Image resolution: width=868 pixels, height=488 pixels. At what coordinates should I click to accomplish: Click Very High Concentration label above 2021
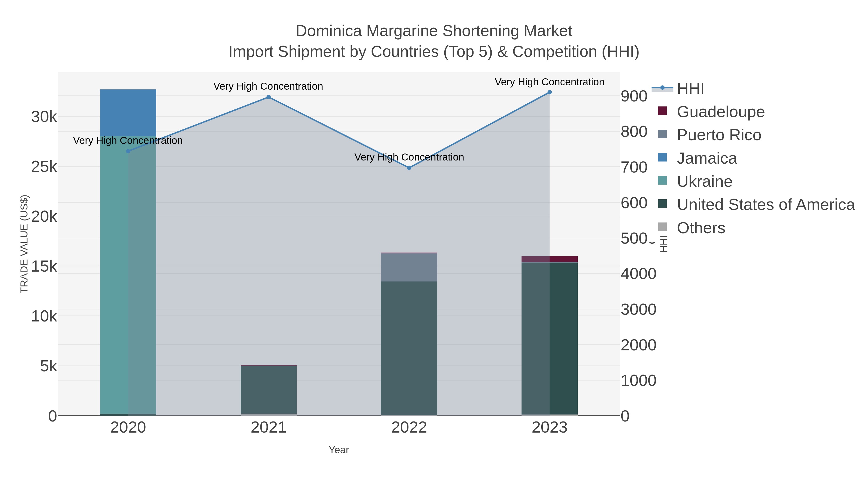pos(268,86)
